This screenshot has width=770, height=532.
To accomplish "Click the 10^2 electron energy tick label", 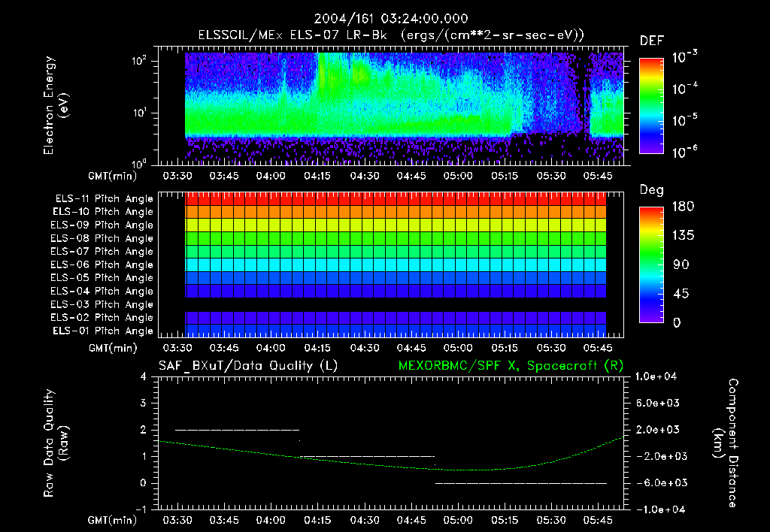I will [x=140, y=61].
